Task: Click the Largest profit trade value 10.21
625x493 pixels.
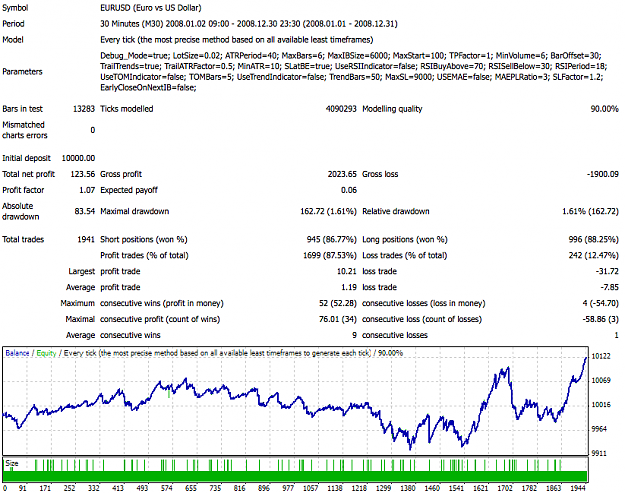Action: 347,271
